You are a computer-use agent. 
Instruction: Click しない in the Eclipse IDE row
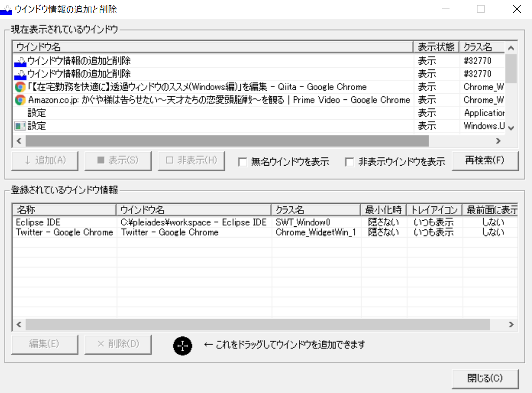(x=493, y=222)
